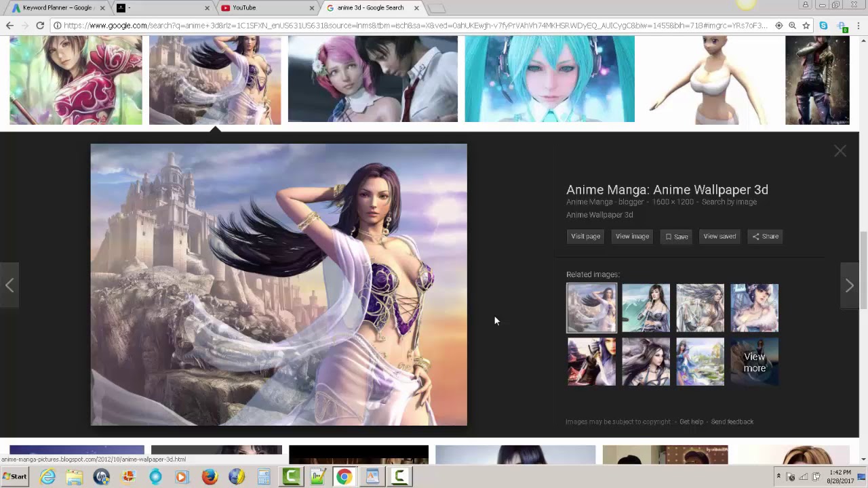Viewport: 868px width, 488px height.
Task: Click the Send feedback link
Action: pyautogui.click(x=732, y=422)
